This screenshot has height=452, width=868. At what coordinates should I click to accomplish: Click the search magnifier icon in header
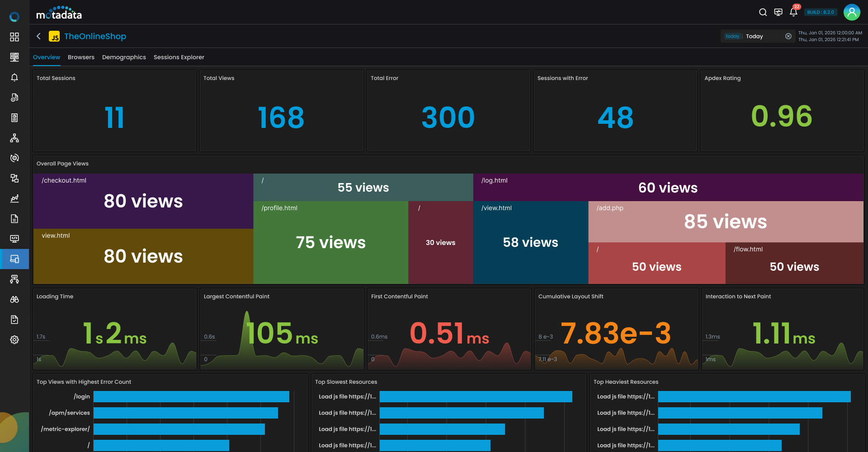click(763, 12)
